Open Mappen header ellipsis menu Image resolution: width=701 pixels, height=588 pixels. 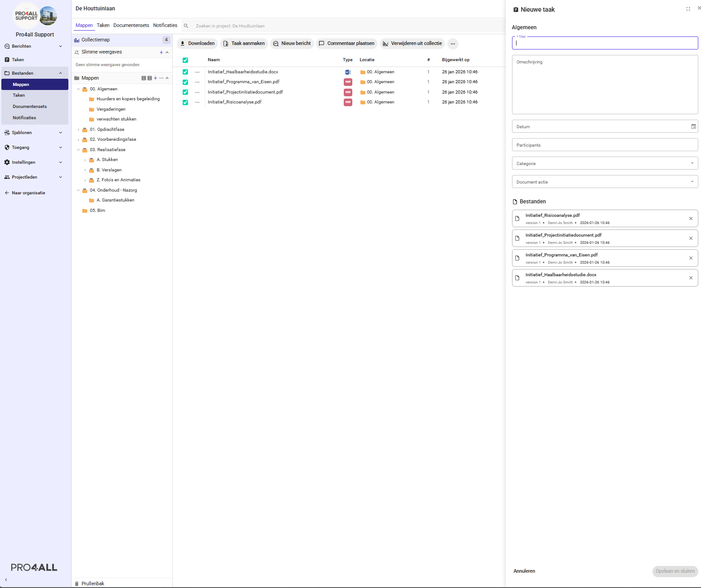pyautogui.click(x=162, y=78)
